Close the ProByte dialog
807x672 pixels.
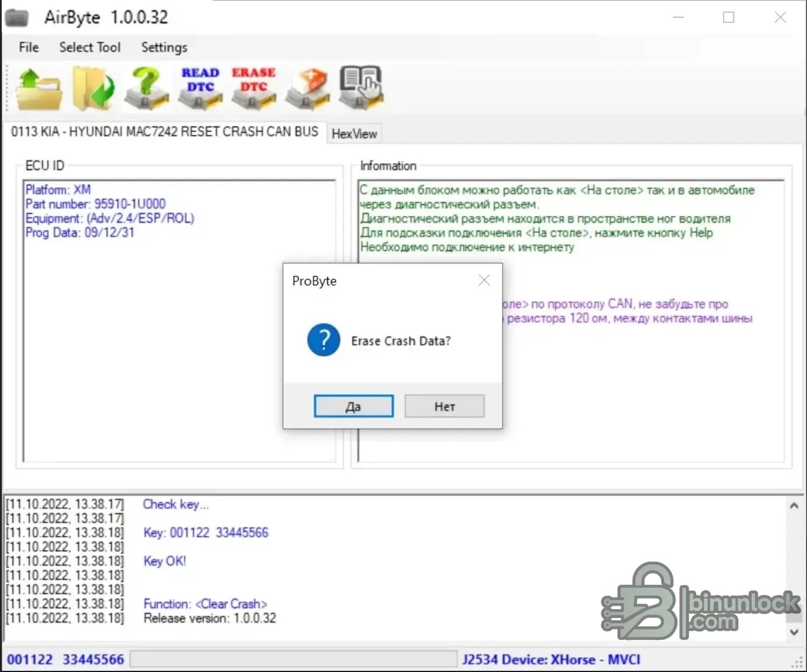coord(484,281)
